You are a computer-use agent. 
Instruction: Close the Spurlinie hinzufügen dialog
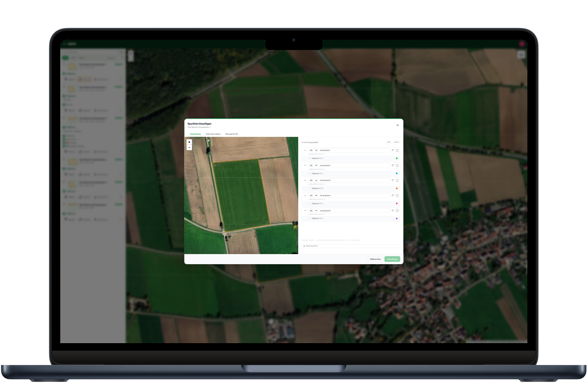point(398,125)
